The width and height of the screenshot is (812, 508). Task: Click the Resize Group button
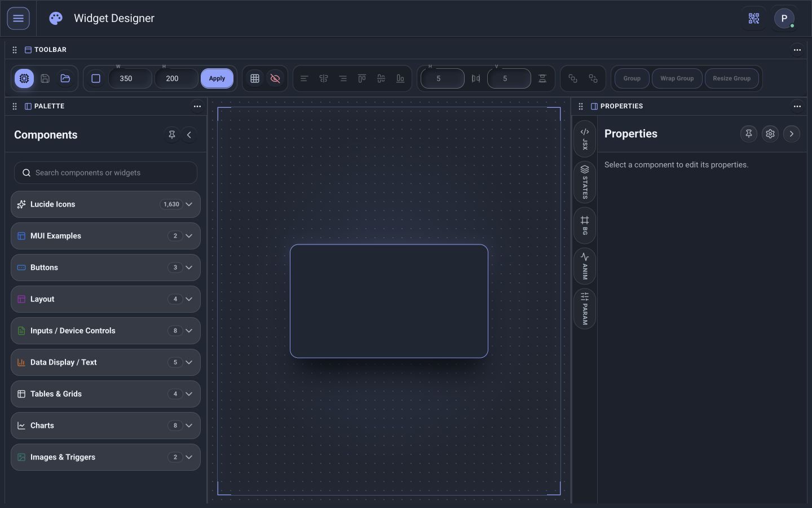pyautogui.click(x=732, y=78)
